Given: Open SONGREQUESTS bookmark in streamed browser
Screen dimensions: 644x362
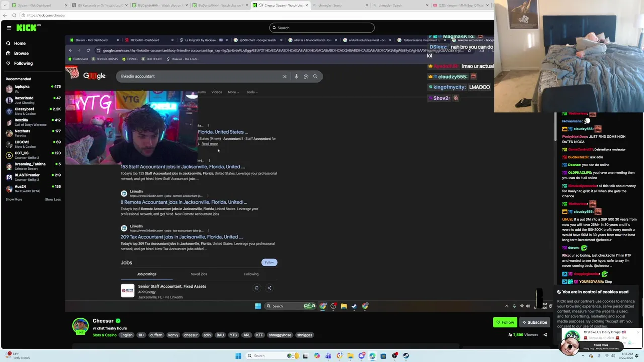Looking at the screenshot, I should click(x=105, y=59).
